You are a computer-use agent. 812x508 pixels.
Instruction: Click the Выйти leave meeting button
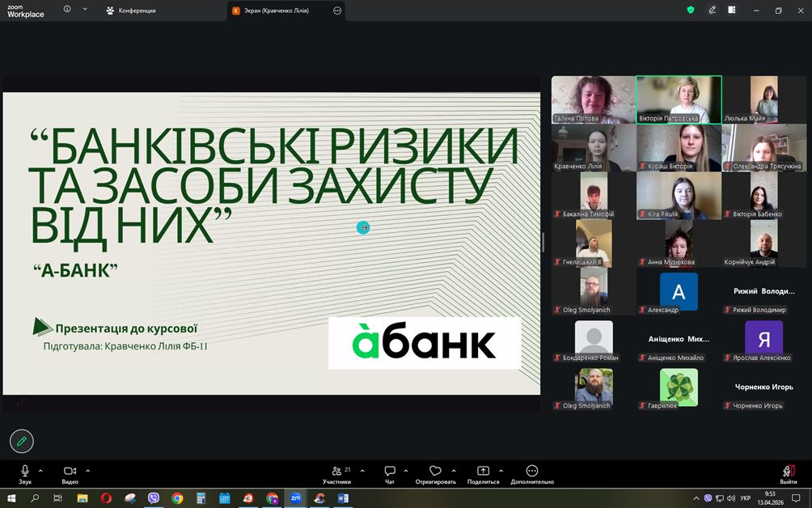(788, 472)
